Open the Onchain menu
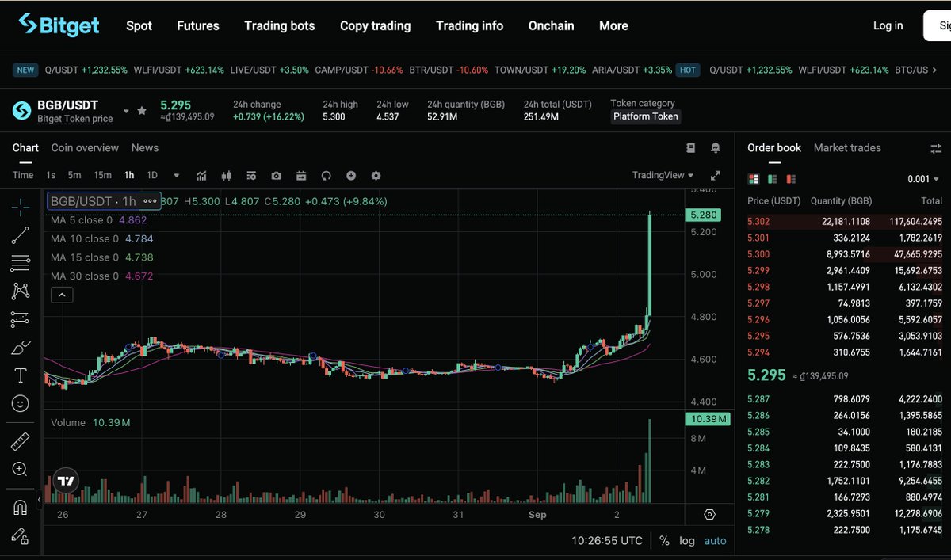Viewport: 951px width, 560px height. click(551, 25)
